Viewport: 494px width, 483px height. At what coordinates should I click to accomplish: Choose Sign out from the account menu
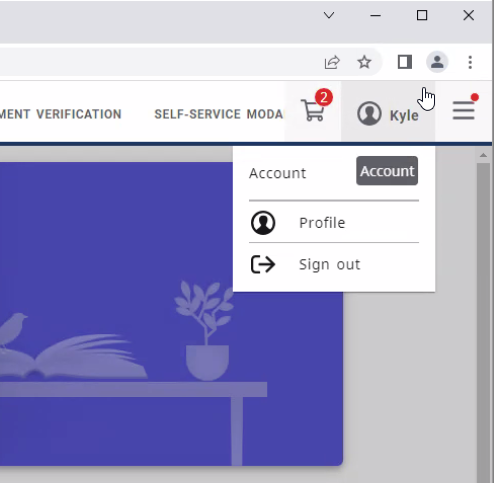click(334, 264)
